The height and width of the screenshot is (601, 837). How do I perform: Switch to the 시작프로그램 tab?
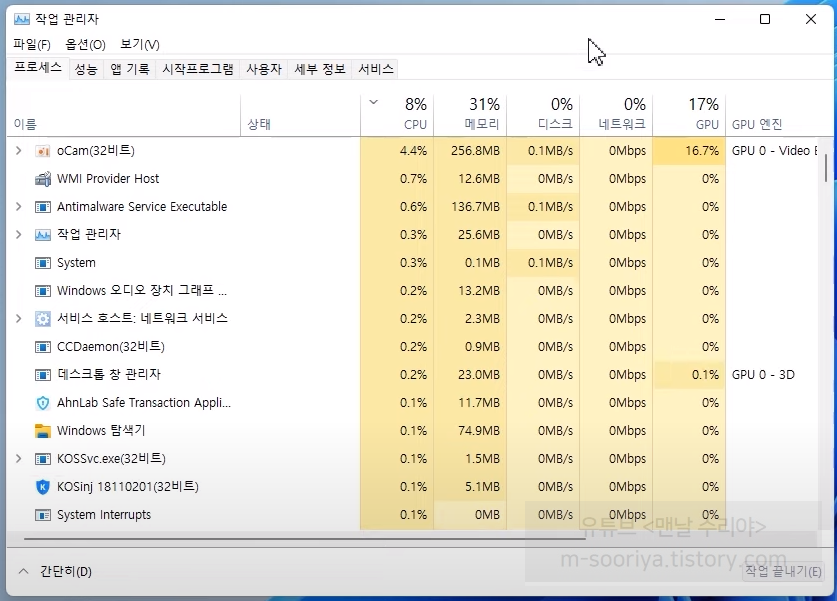[x=198, y=69]
